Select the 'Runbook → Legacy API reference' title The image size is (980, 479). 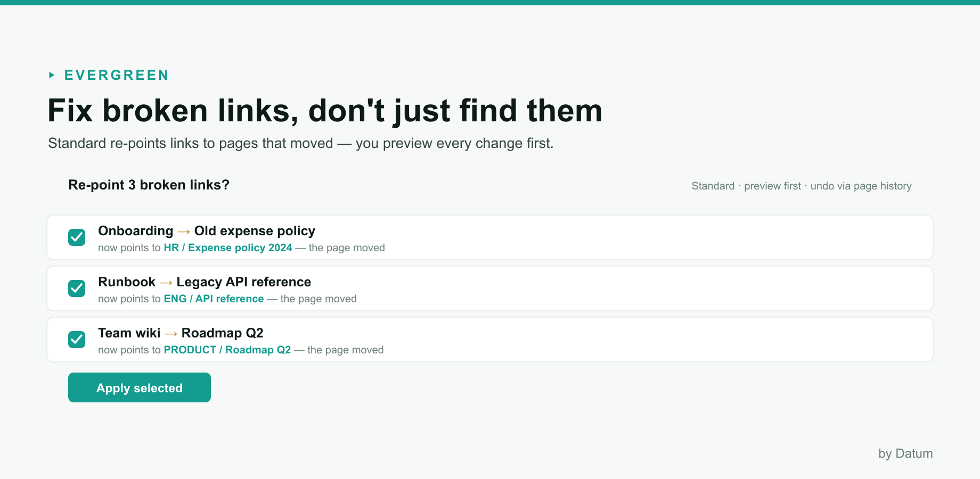point(205,282)
